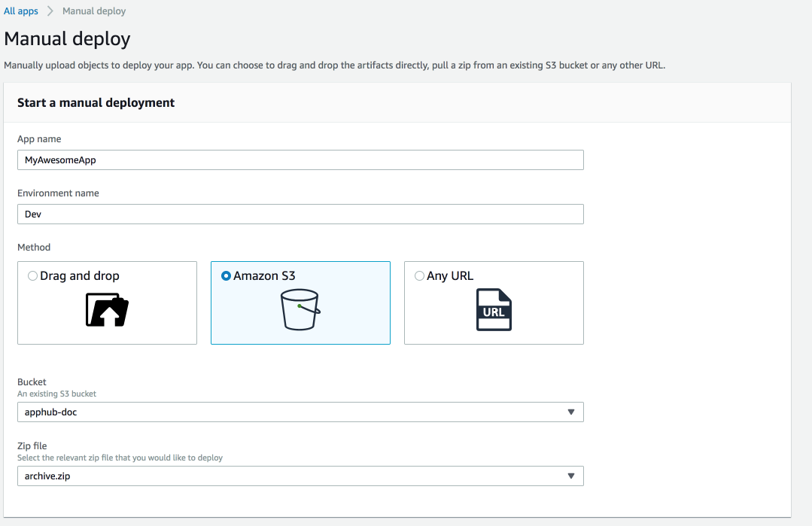Click the 'Environment name' field label
812x526 pixels.
[x=58, y=193]
